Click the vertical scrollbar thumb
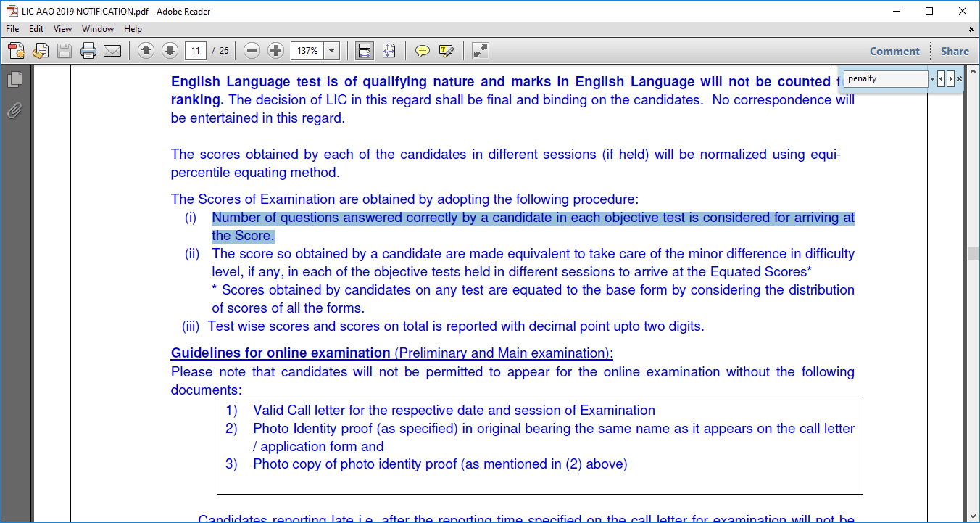 pos(973,254)
